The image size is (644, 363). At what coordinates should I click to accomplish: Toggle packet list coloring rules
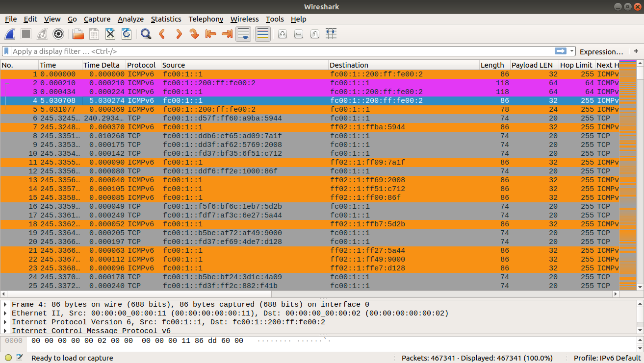263,34
